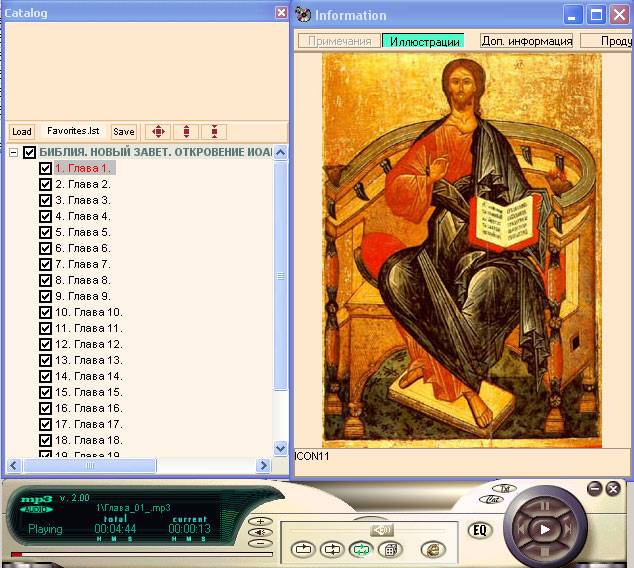634x568 pixels.
Task: Select the entry 6. Глава 6.
Action: 83,248
